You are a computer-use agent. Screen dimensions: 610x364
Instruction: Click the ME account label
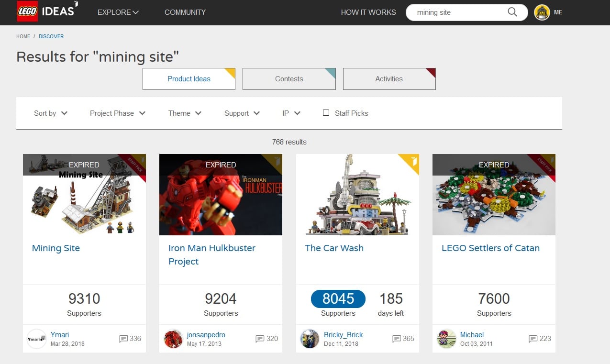tap(558, 12)
